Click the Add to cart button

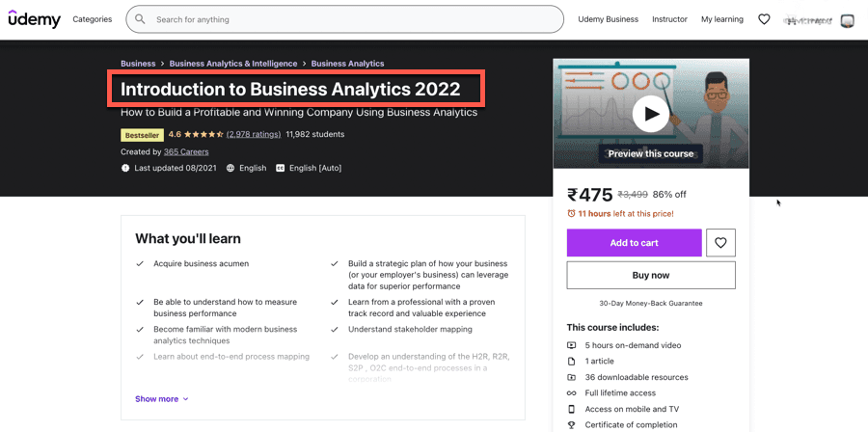click(634, 243)
